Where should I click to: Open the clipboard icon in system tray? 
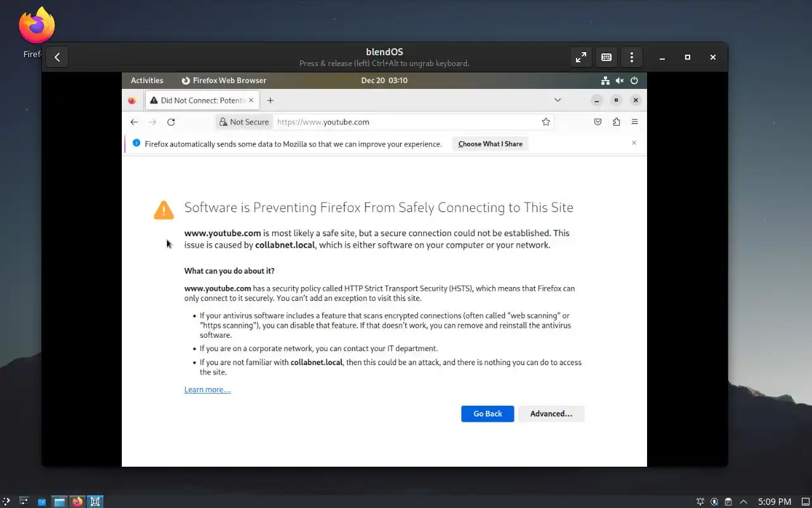729,502
